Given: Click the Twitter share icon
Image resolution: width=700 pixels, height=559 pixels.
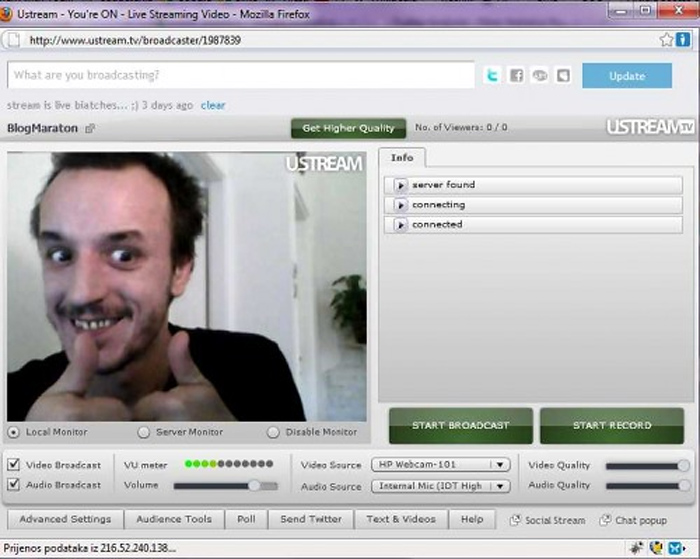Looking at the screenshot, I should (492, 76).
